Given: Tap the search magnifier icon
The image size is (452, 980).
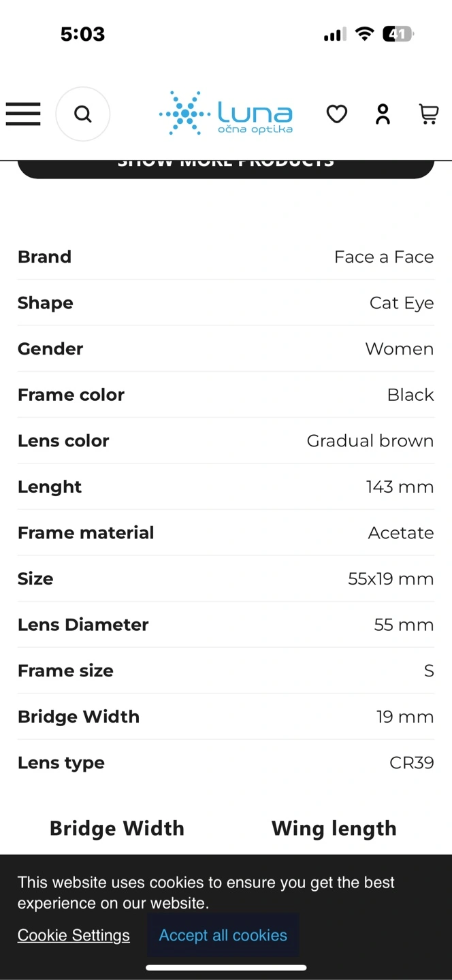Looking at the screenshot, I should 83,114.
